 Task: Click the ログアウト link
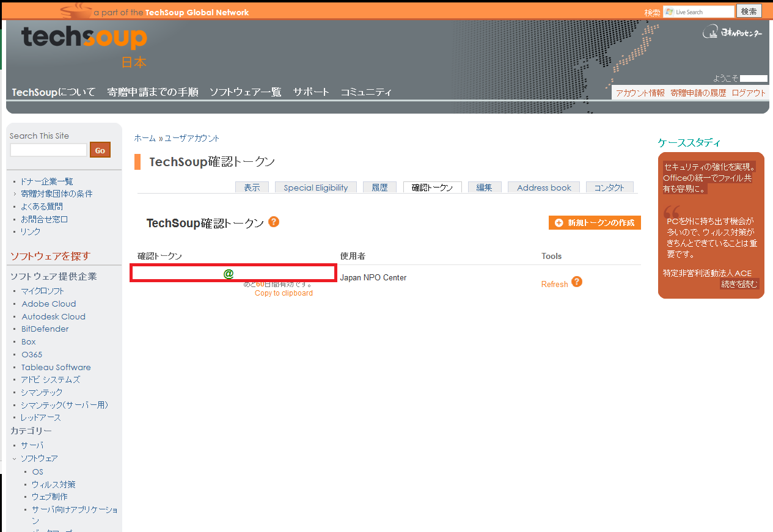click(x=749, y=93)
